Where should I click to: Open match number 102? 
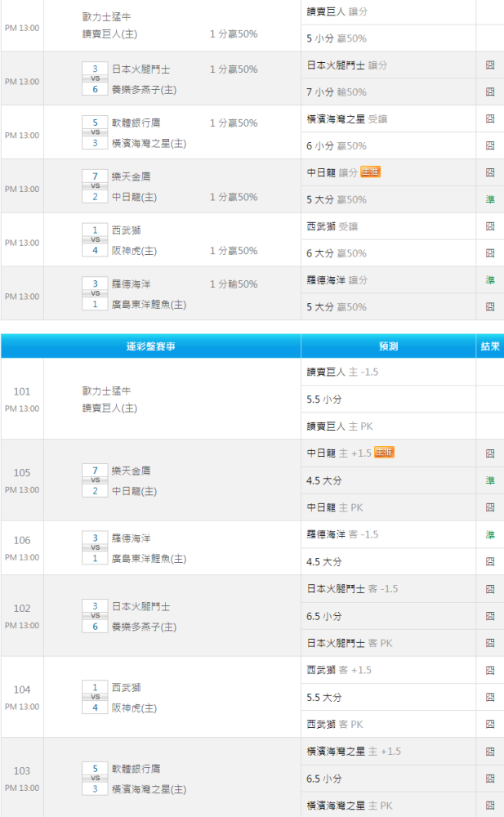22,608
